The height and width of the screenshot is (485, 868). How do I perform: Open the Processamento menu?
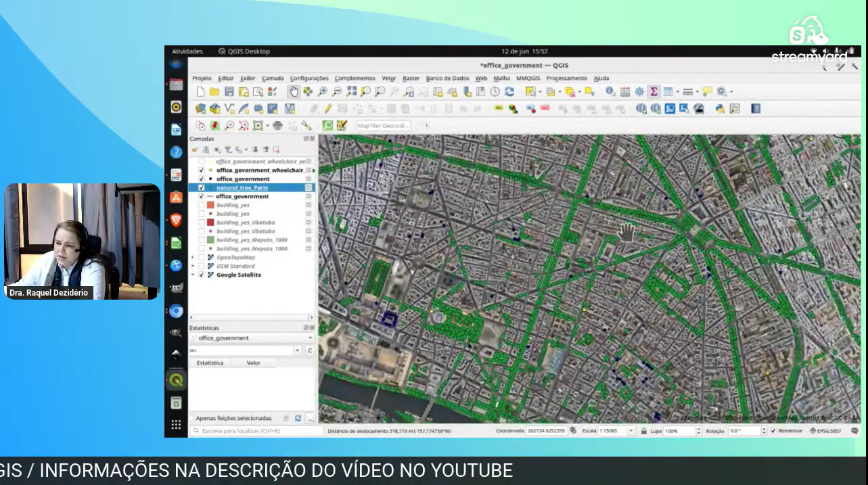pyautogui.click(x=566, y=79)
